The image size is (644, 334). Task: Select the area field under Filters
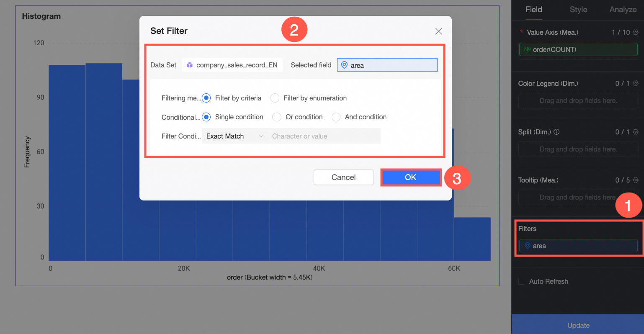click(578, 246)
